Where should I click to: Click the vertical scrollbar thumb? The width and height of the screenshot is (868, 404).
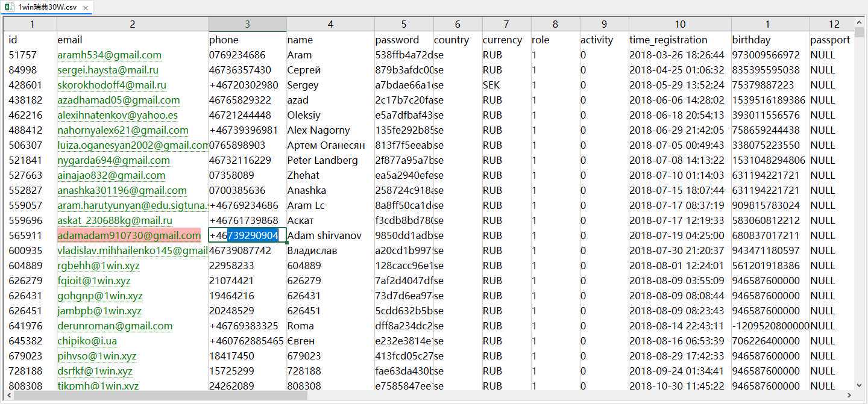click(x=860, y=33)
